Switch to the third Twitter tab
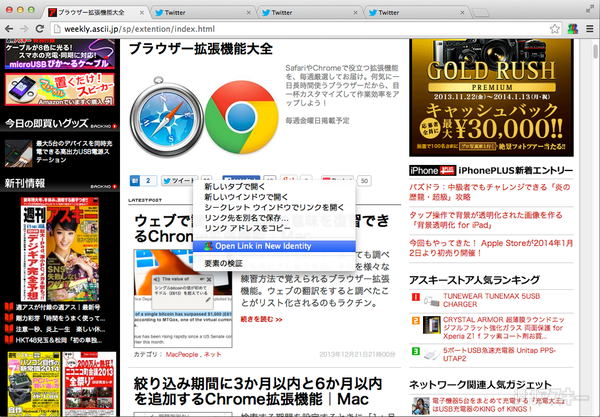Screen dimensions: 600x417 coord(417,13)
